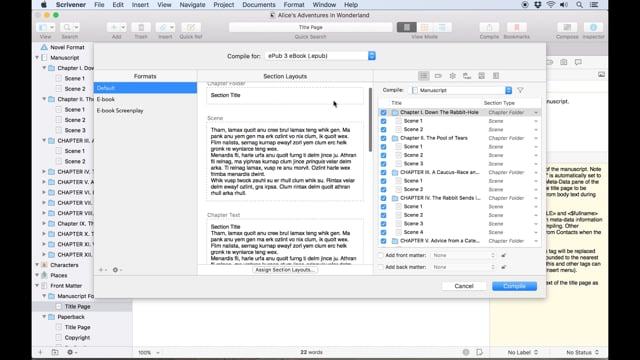Image resolution: width=640 pixels, height=360 pixels.
Task: Open the Scrivener application menu
Action: click(71, 5)
